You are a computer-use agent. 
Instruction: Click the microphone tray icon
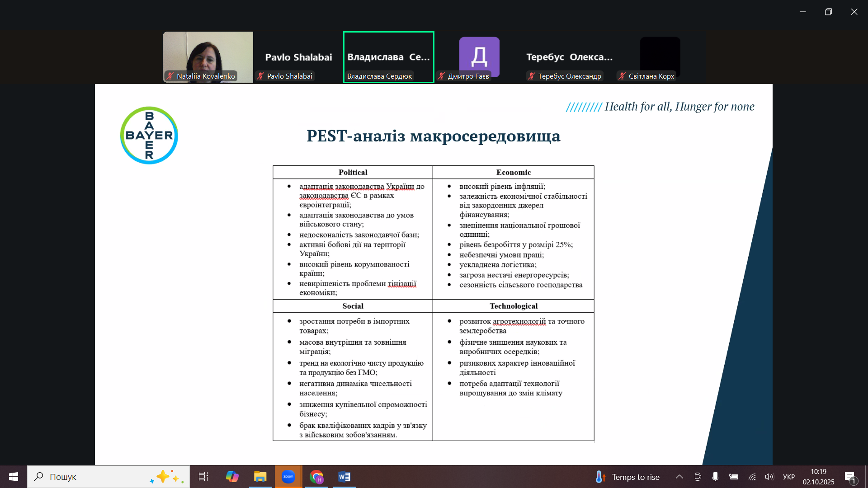tap(715, 477)
